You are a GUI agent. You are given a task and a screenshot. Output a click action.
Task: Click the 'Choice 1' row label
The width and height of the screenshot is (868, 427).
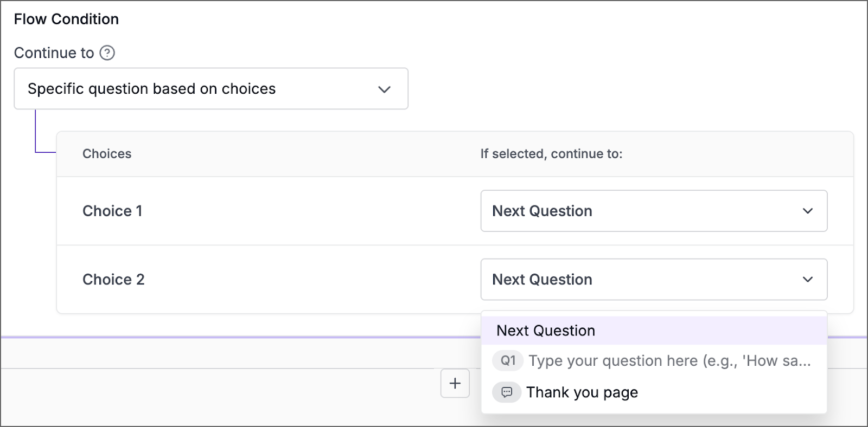[112, 211]
